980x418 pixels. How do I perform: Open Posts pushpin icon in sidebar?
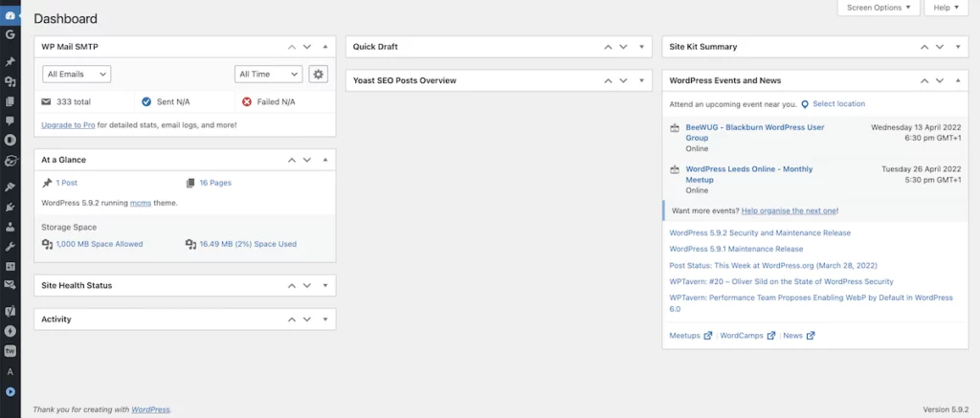(10, 62)
